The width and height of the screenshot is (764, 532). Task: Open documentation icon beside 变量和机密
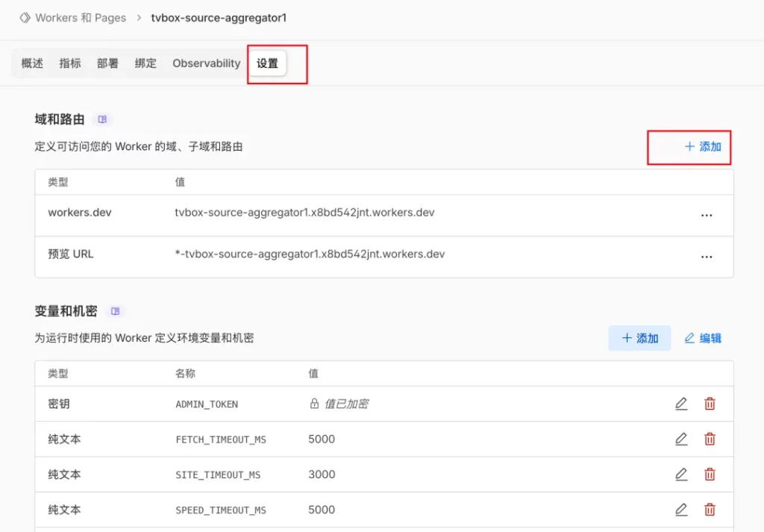click(115, 311)
